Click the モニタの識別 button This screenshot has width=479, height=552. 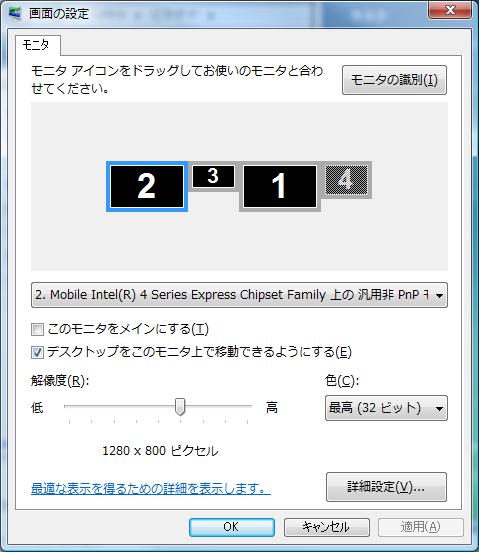click(394, 80)
